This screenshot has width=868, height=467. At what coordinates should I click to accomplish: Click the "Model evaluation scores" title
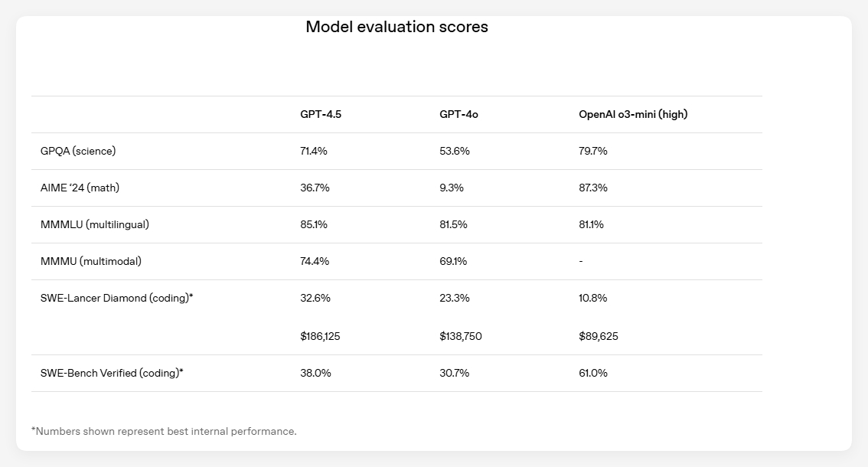pos(396,27)
